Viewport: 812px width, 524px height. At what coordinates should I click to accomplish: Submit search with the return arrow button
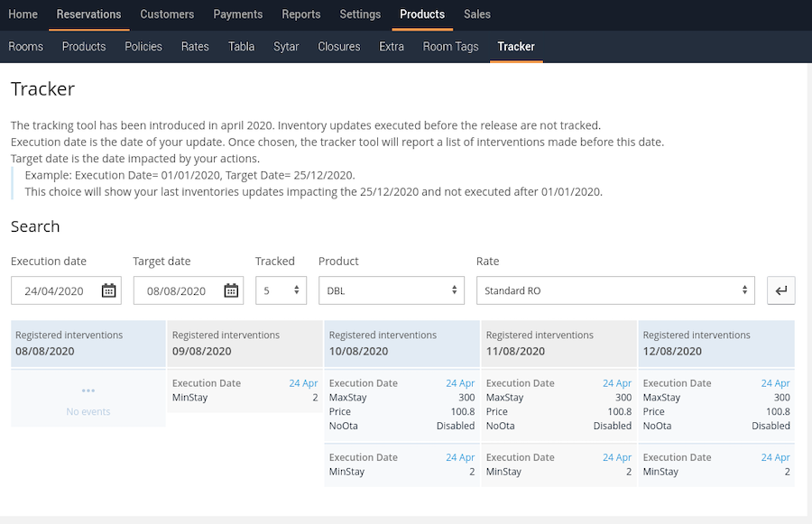(x=781, y=290)
